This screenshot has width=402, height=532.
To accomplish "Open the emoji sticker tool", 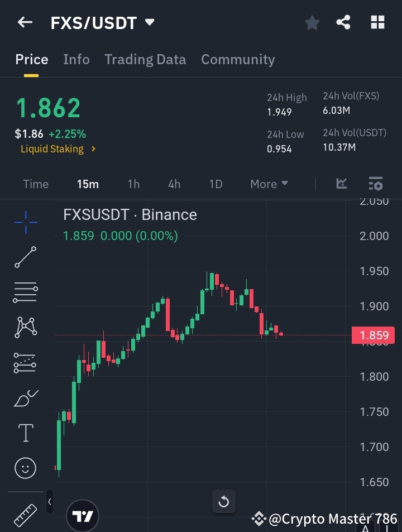I will [25, 468].
